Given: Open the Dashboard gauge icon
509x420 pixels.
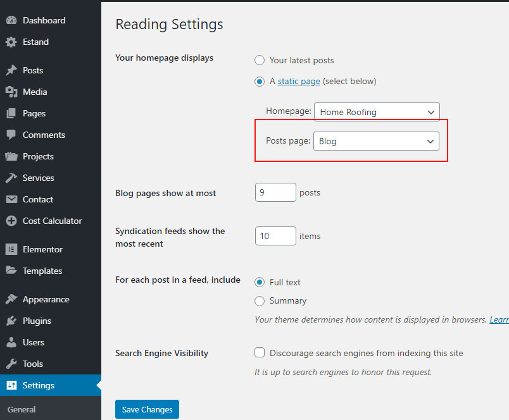Looking at the screenshot, I should click(x=11, y=20).
